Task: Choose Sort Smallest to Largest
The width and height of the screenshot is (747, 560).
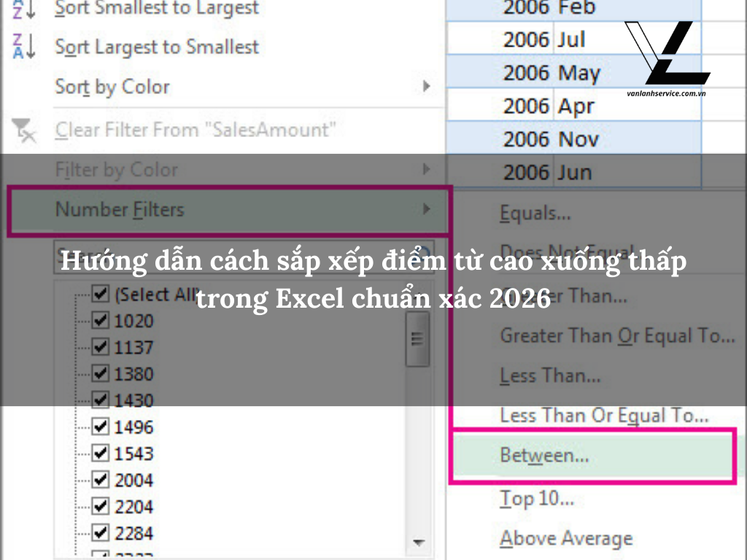Action: (x=157, y=7)
